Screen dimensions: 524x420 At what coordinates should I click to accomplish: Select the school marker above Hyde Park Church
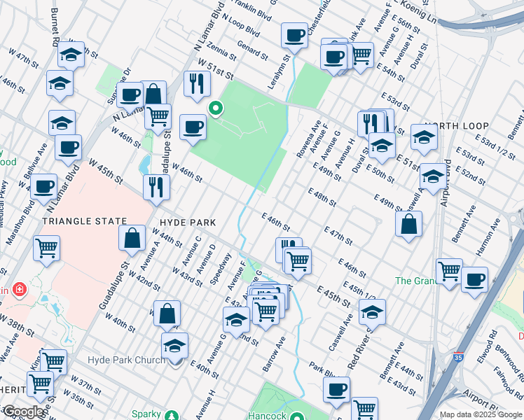[x=174, y=346]
